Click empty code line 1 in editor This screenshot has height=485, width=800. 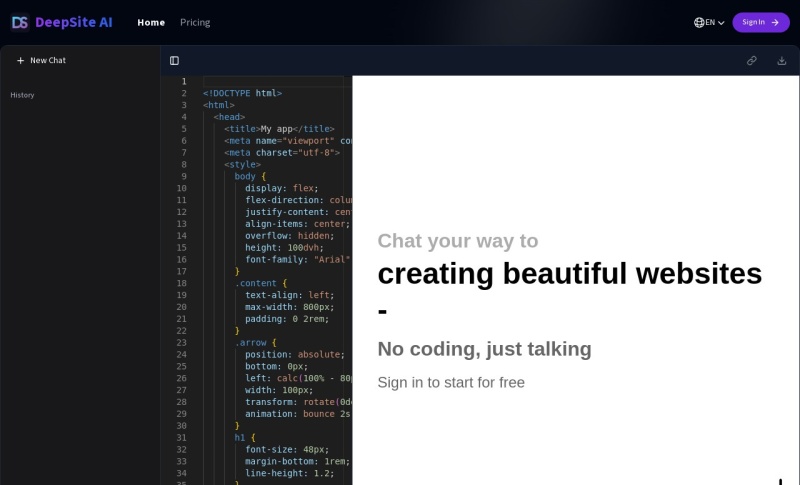tap(277, 82)
